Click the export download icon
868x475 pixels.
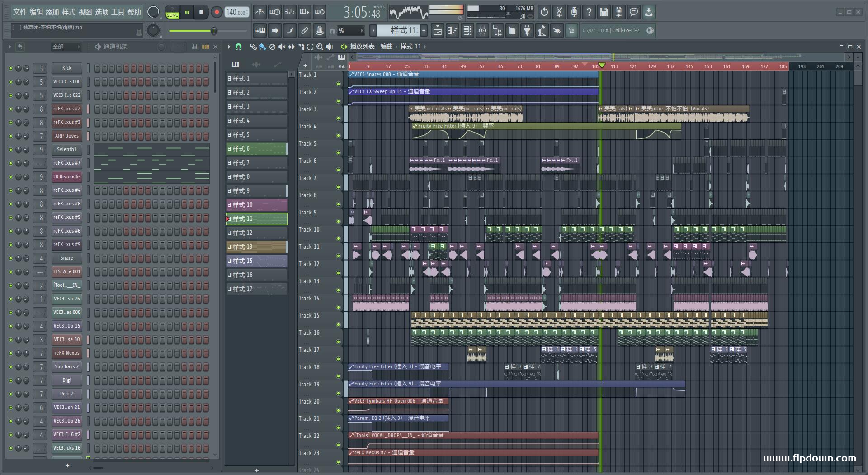click(x=648, y=12)
